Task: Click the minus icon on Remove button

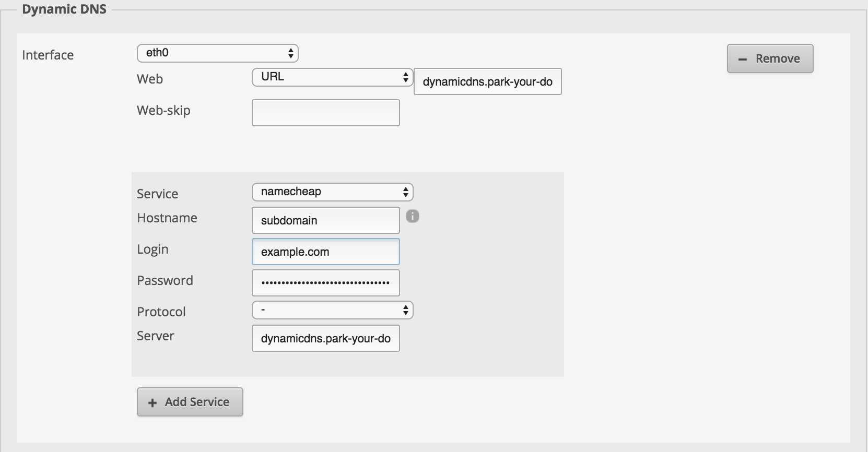Action: (x=744, y=58)
